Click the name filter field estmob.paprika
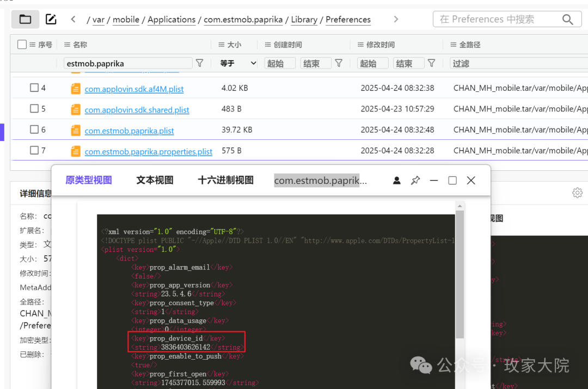Image resolution: width=588 pixels, height=389 pixels. coord(128,63)
